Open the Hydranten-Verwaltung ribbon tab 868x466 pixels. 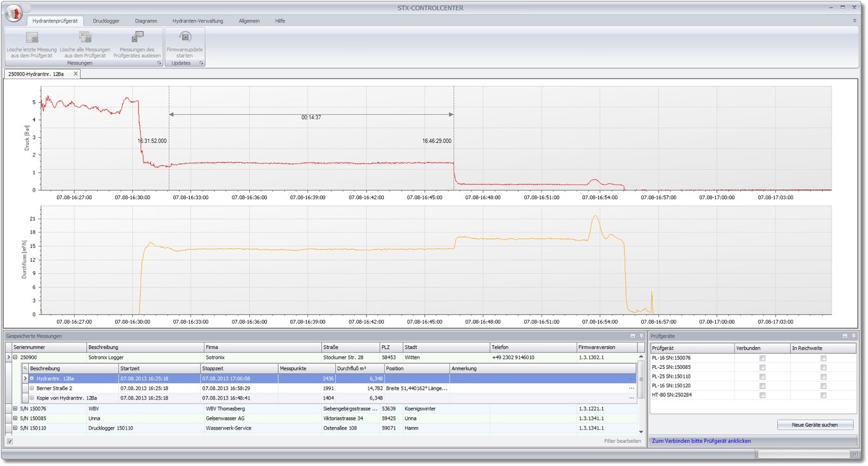197,21
